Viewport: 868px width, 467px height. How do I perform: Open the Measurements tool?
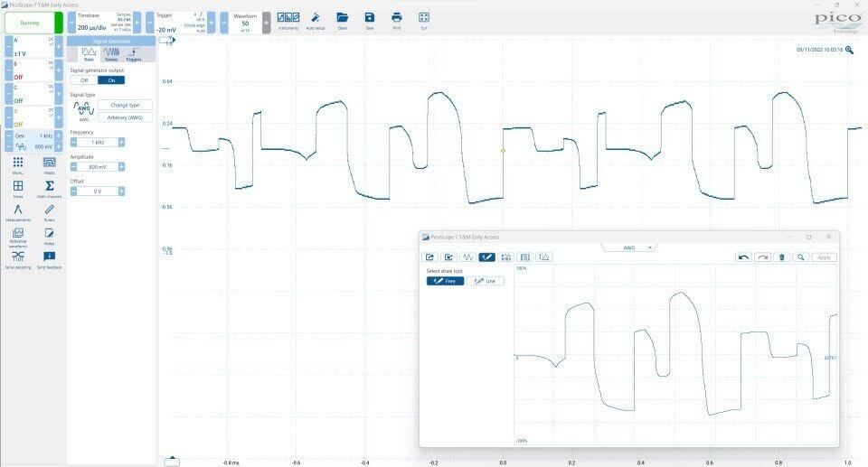tap(18, 213)
